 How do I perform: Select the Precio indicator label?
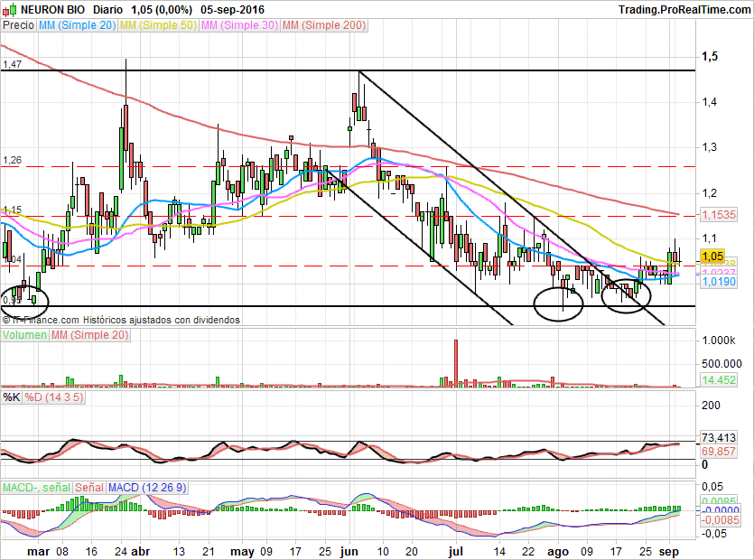tap(19, 25)
